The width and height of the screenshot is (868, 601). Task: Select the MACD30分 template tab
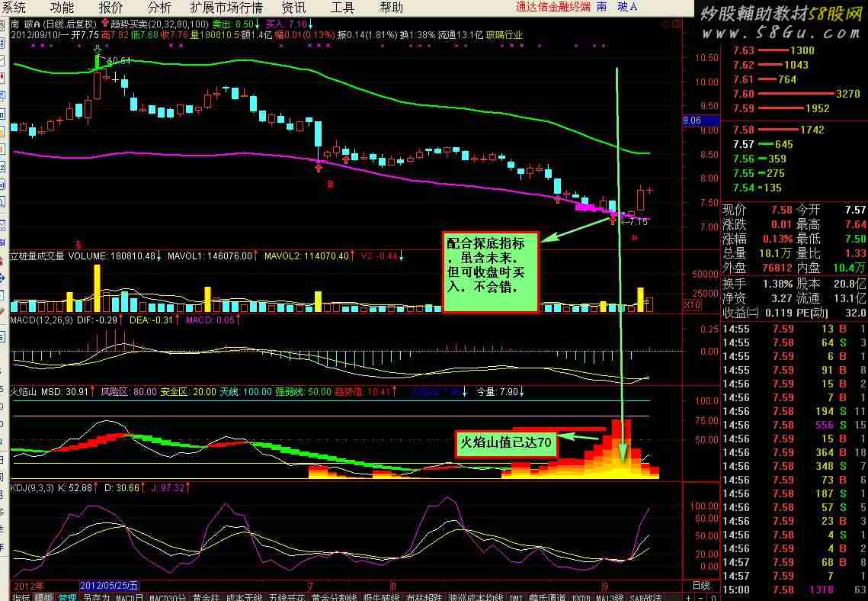tap(168, 597)
